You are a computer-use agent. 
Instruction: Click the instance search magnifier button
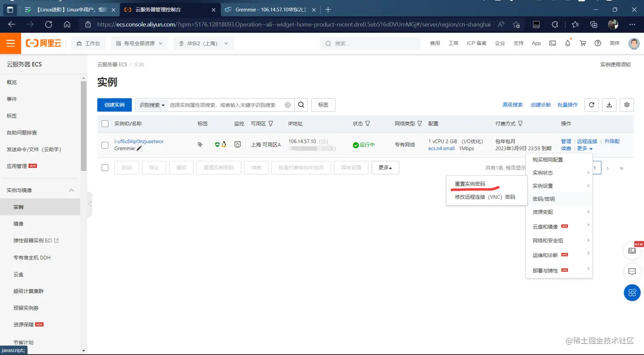(x=301, y=105)
